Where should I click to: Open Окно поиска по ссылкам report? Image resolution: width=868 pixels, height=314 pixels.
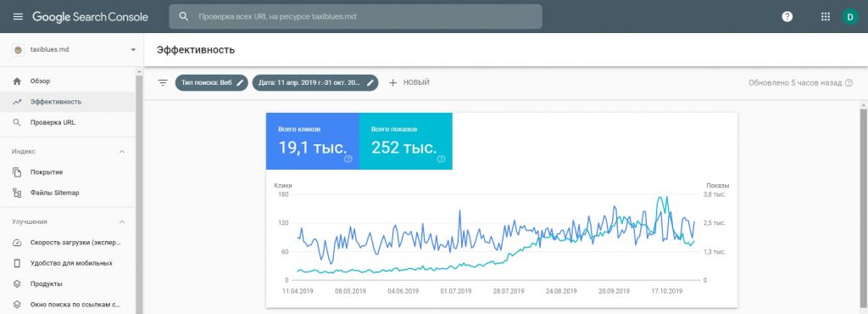(x=68, y=304)
